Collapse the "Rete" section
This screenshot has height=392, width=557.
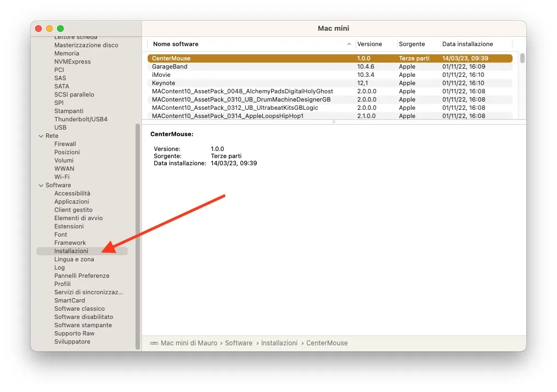coord(41,136)
